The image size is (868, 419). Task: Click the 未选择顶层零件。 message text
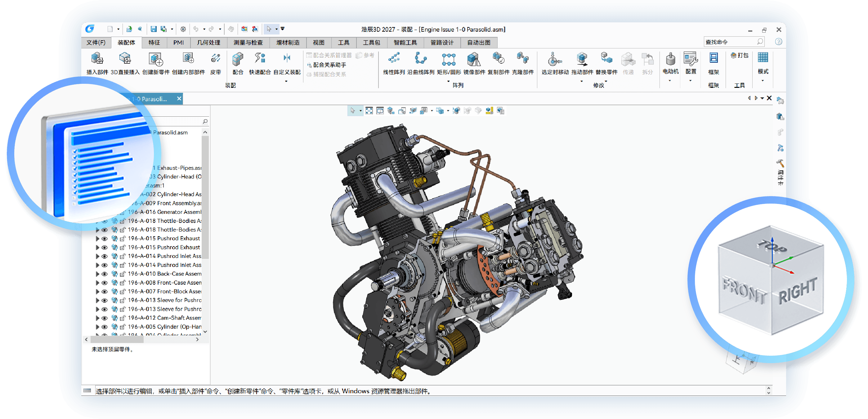113,349
